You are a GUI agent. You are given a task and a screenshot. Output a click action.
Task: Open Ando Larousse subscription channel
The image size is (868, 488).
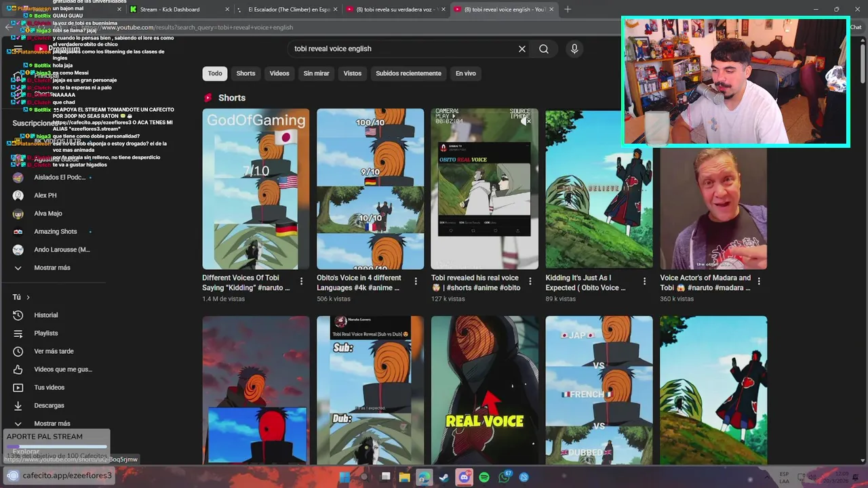(61, 249)
